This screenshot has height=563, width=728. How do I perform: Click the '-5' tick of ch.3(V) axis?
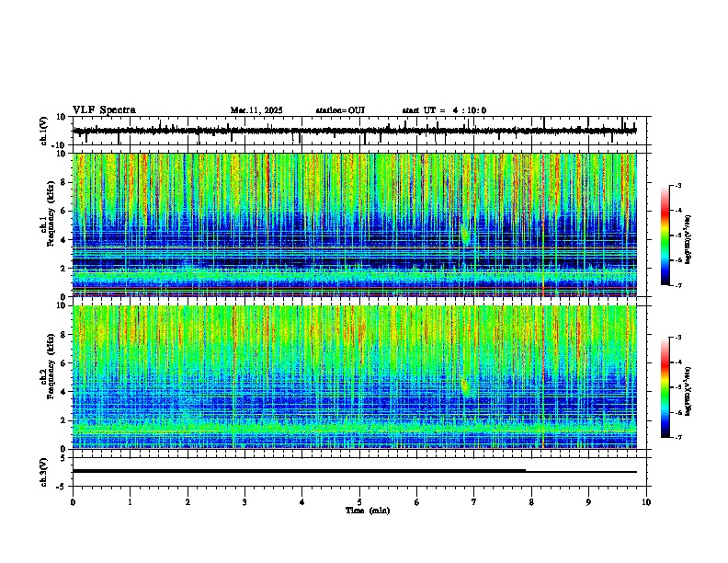pyautogui.click(x=62, y=487)
